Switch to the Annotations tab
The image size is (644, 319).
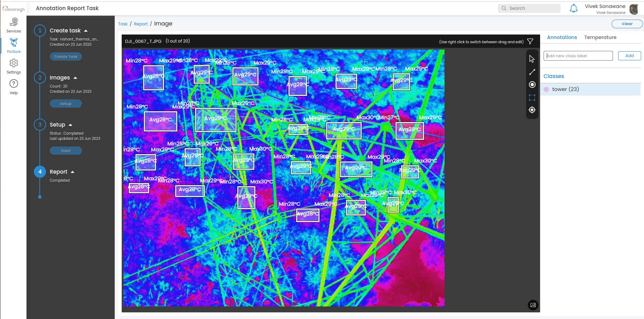(x=562, y=37)
